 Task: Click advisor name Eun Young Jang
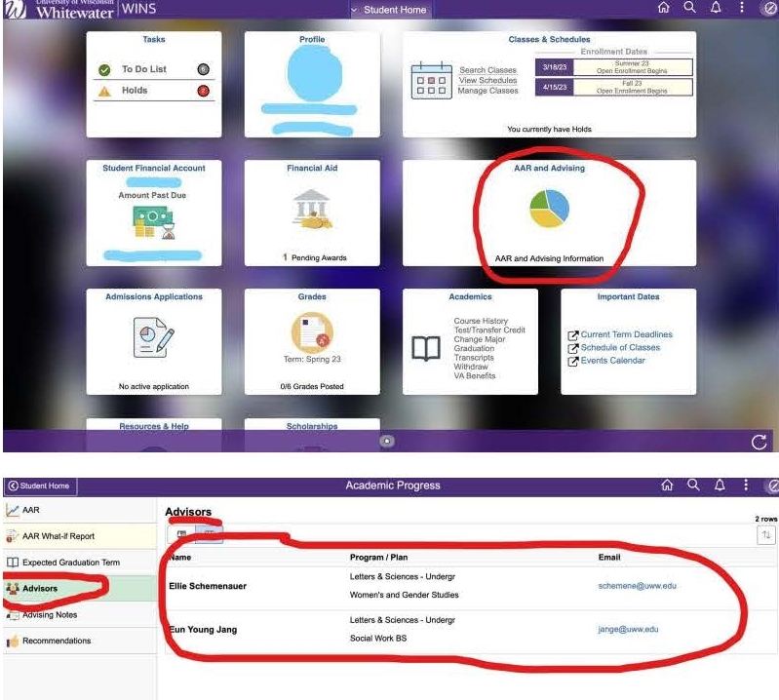pyautogui.click(x=203, y=630)
